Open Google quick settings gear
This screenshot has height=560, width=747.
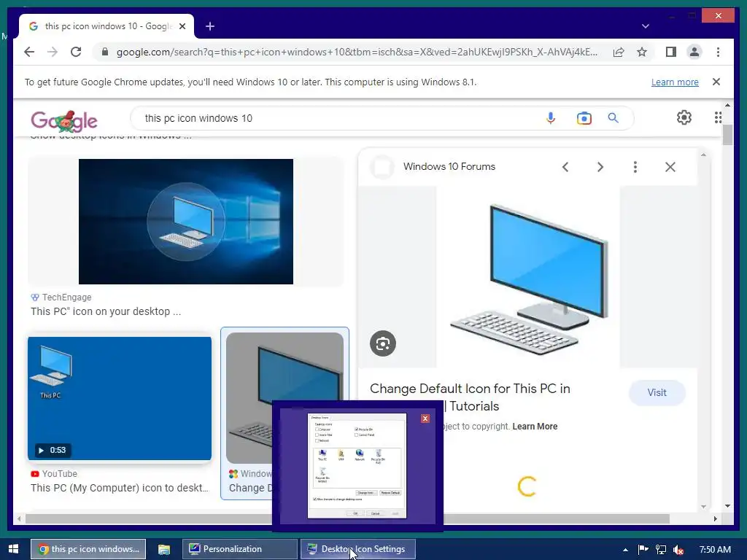point(684,117)
